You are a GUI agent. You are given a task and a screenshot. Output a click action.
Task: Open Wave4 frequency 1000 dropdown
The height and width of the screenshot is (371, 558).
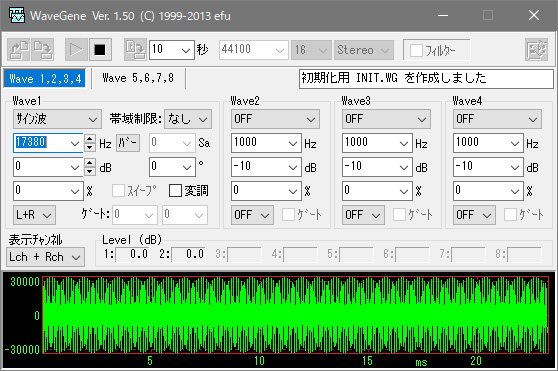[515, 144]
